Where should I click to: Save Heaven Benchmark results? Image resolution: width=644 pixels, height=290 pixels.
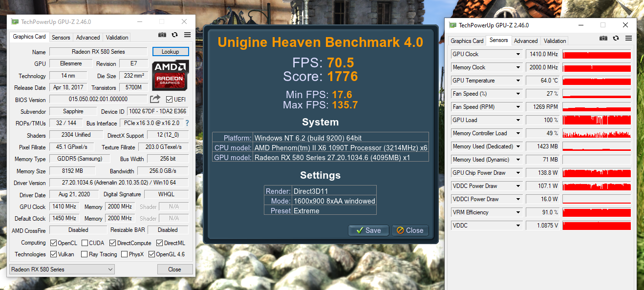tap(368, 230)
